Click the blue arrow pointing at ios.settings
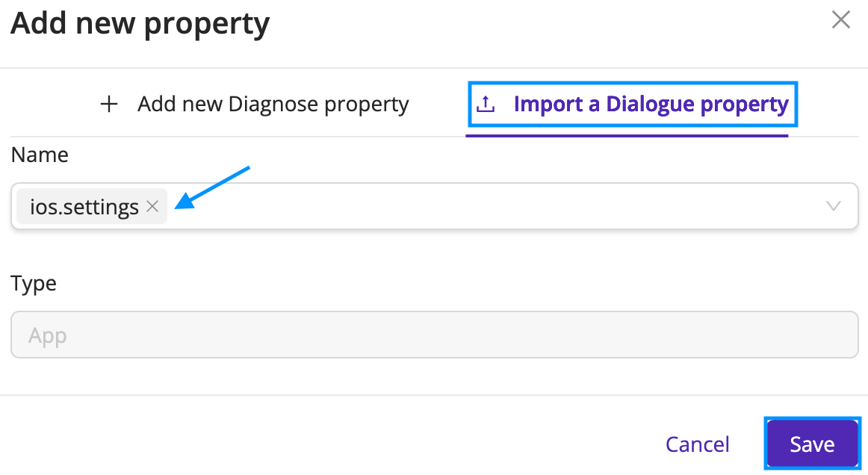 (x=212, y=187)
